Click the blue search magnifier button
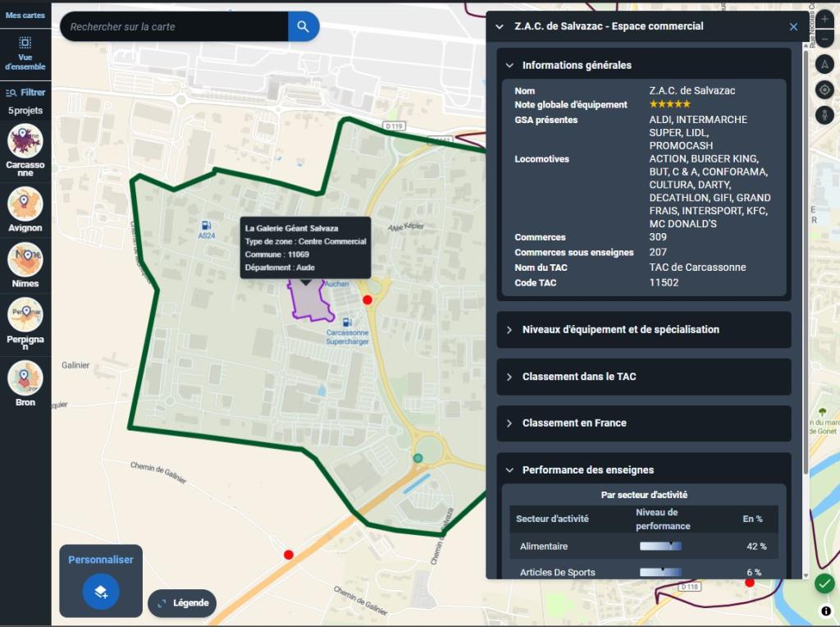840x627 pixels. (x=303, y=27)
